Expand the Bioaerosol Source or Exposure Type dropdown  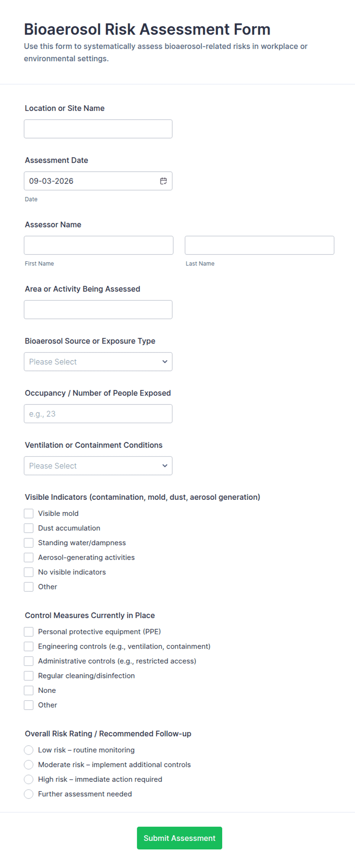pyautogui.click(x=98, y=362)
